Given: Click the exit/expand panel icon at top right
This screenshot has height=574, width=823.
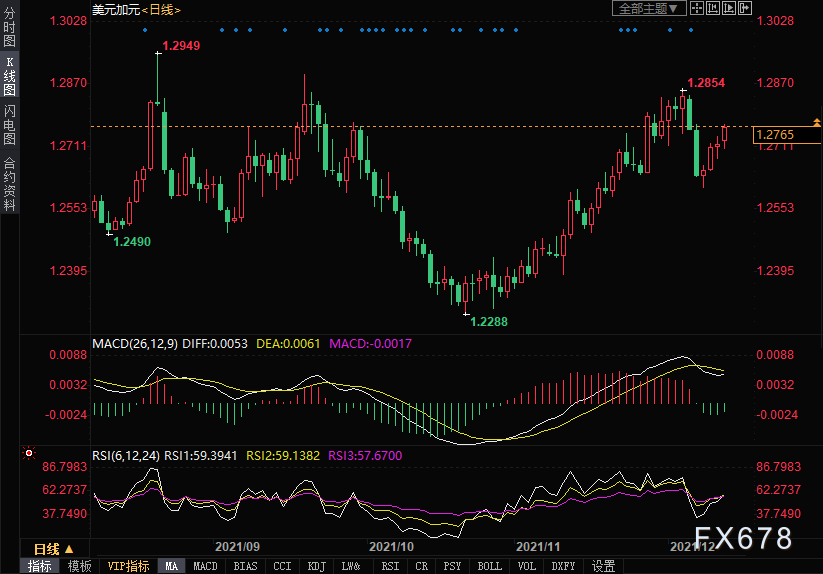Looking at the screenshot, I should 744,9.
